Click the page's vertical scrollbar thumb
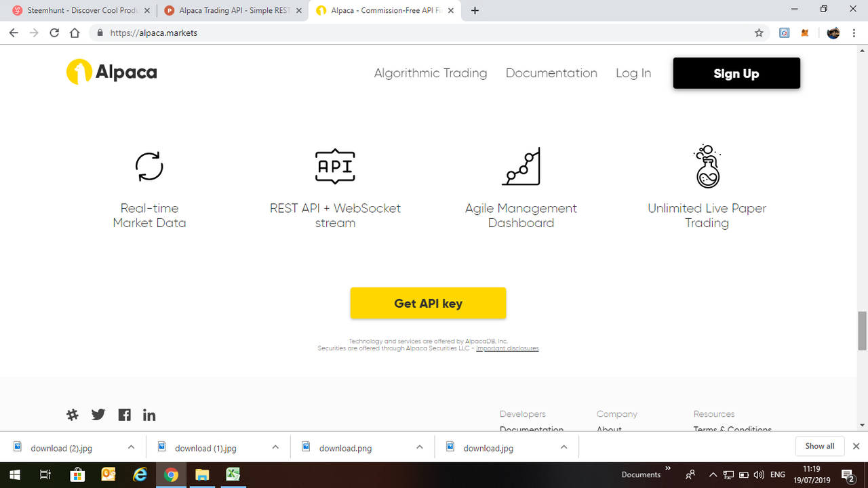This screenshot has width=868, height=488. click(862, 331)
